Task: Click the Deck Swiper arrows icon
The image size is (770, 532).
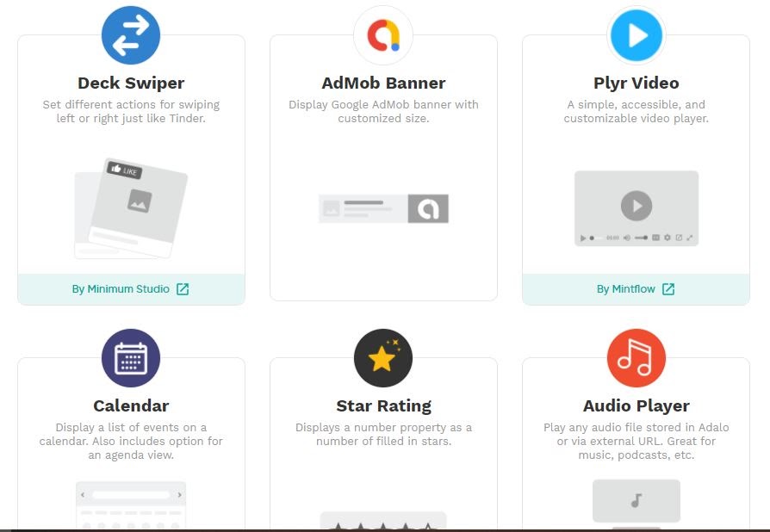Action: pyautogui.click(x=131, y=35)
